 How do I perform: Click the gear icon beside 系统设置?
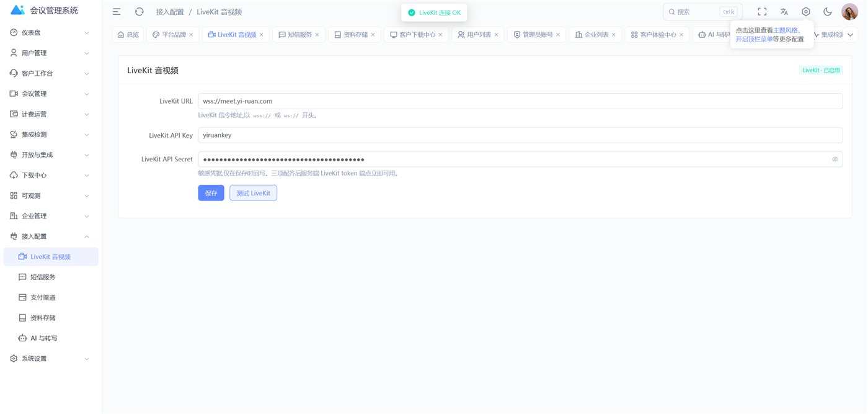(14, 359)
